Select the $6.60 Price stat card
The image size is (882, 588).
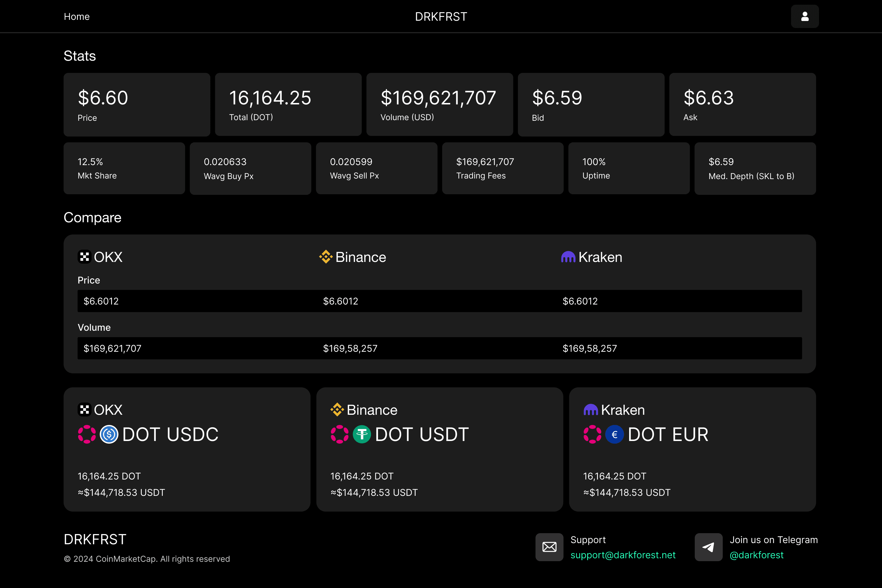pyautogui.click(x=137, y=105)
